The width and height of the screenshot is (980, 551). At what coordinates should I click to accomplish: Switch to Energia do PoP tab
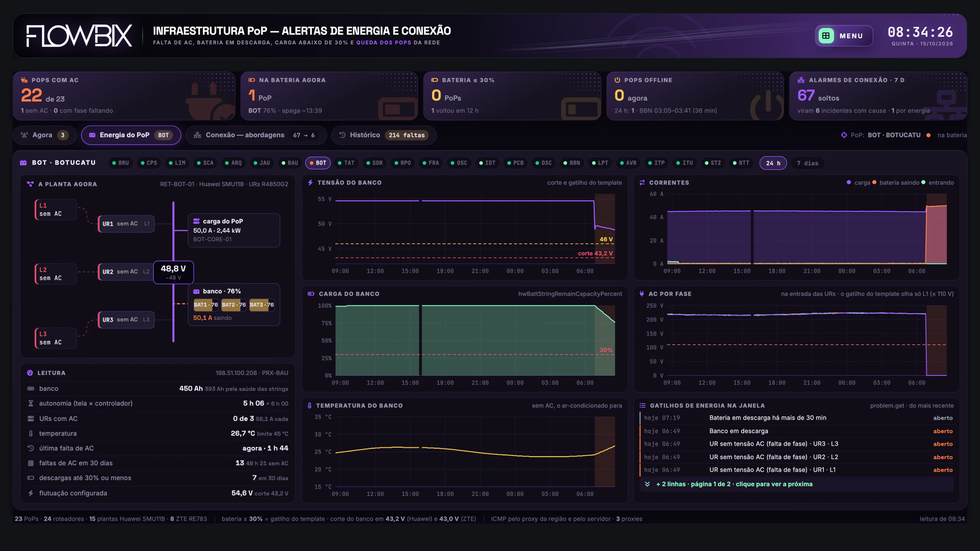131,135
